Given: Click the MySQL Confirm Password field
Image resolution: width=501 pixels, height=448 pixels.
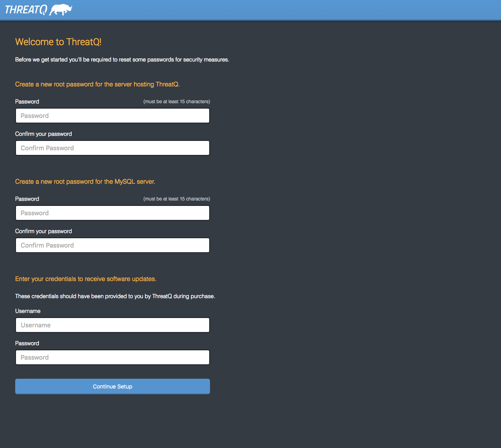Looking at the screenshot, I should [113, 245].
